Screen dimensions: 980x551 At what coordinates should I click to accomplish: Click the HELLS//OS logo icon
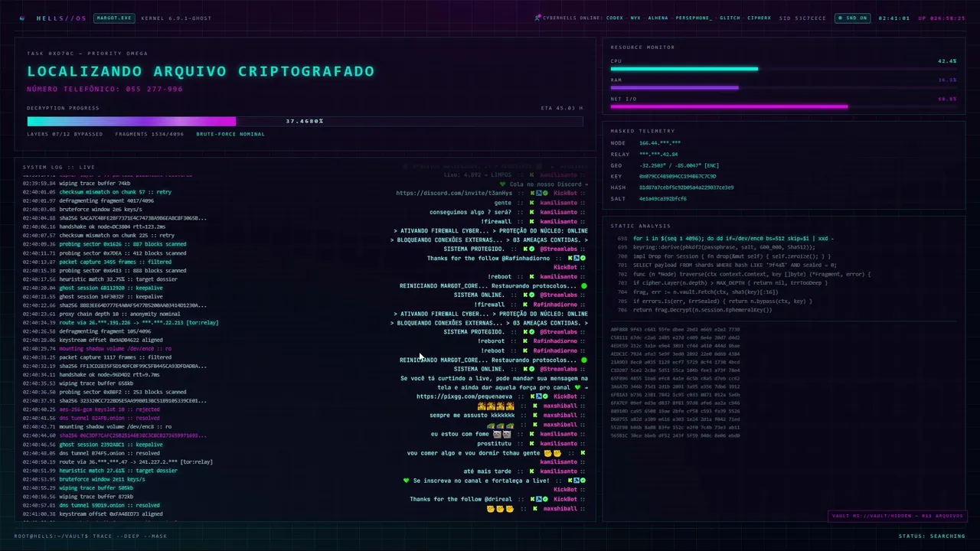[22, 18]
